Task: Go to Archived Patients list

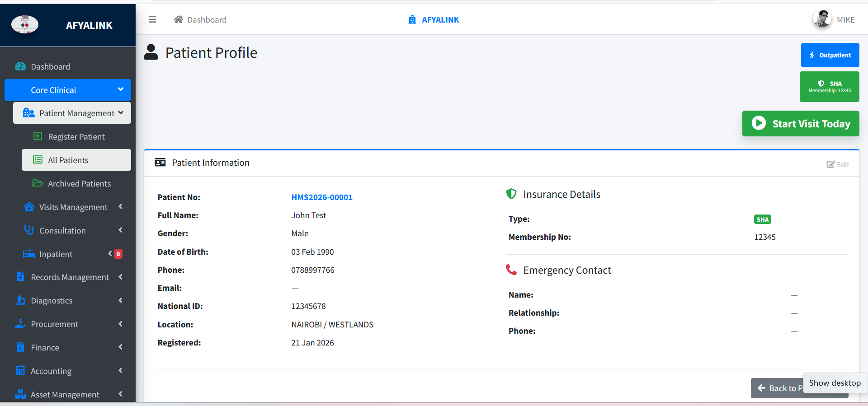Action: click(79, 183)
